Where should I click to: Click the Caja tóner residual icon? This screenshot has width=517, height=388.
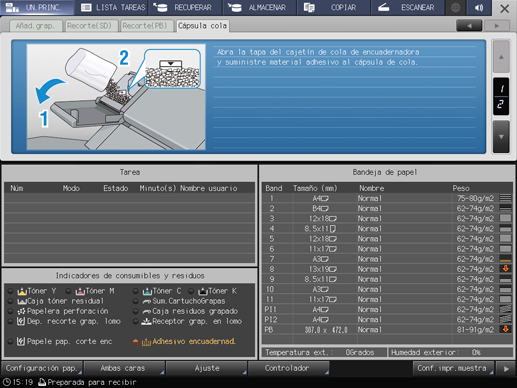[x=22, y=301]
